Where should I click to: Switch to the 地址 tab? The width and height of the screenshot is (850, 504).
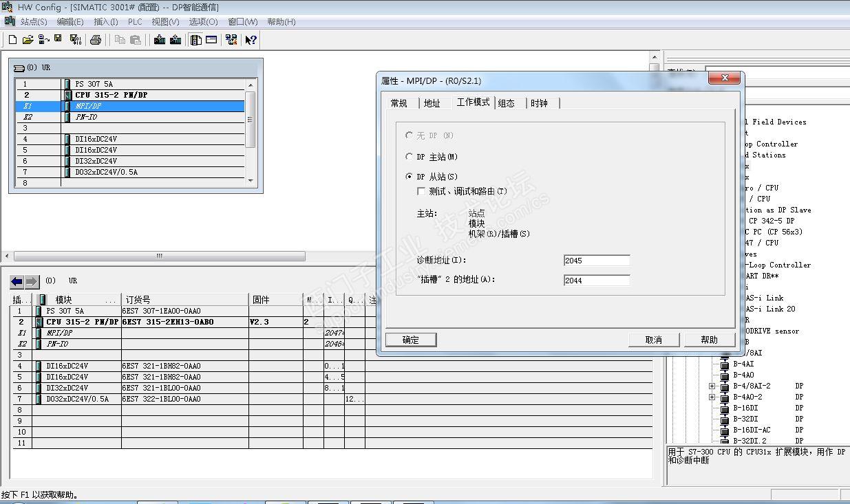pos(432,103)
